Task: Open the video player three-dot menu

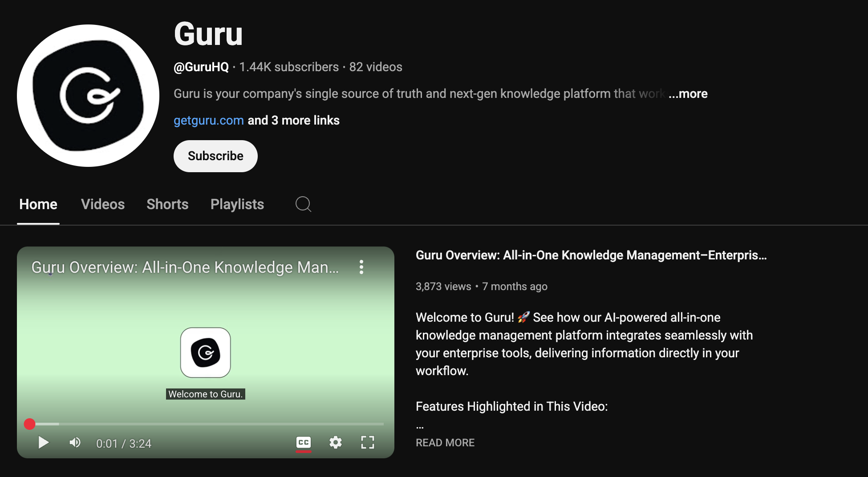Action: [361, 267]
